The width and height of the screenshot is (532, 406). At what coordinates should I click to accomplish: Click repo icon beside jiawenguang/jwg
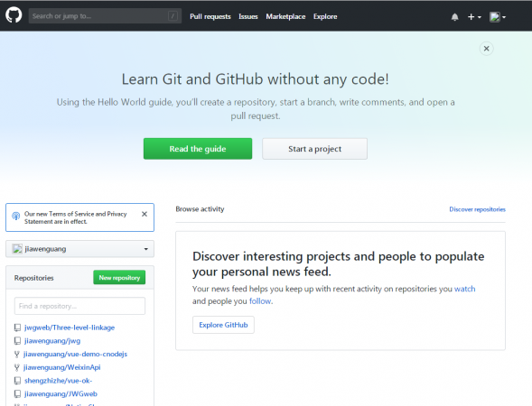pos(17,341)
